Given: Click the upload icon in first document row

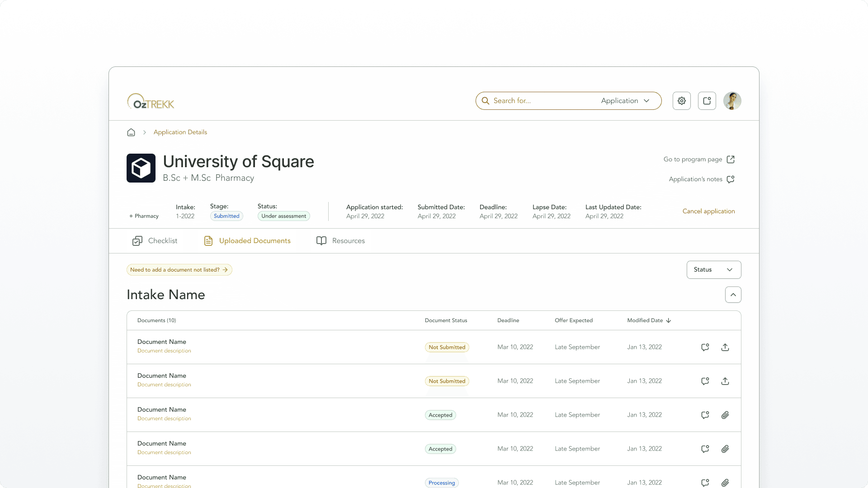Looking at the screenshot, I should pyautogui.click(x=725, y=347).
